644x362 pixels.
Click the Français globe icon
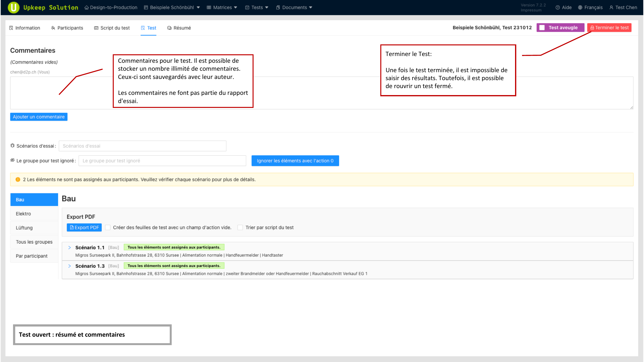pyautogui.click(x=580, y=7)
